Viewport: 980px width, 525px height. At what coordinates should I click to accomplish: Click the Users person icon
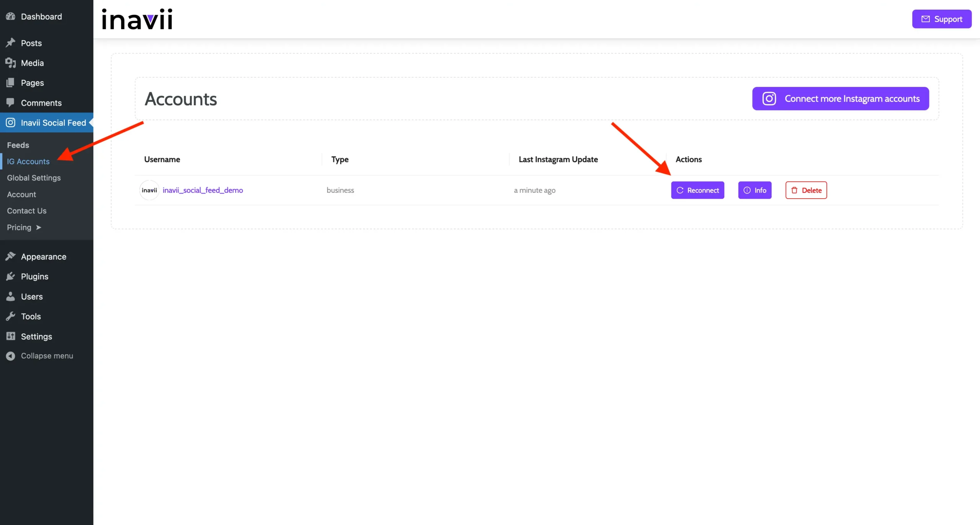[10, 296]
